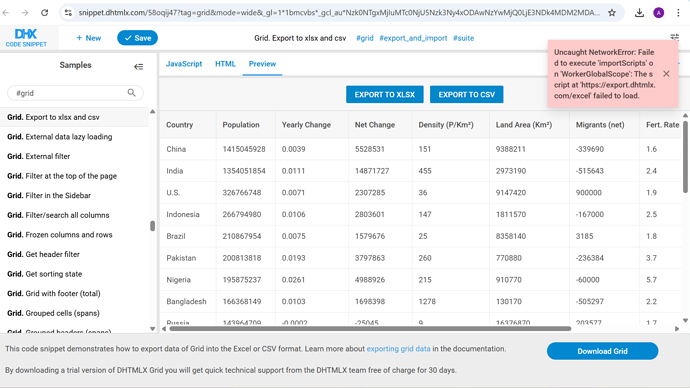This screenshot has height=388, width=690.
Task: Open the snippet settings sliders icon
Action: (675, 37)
